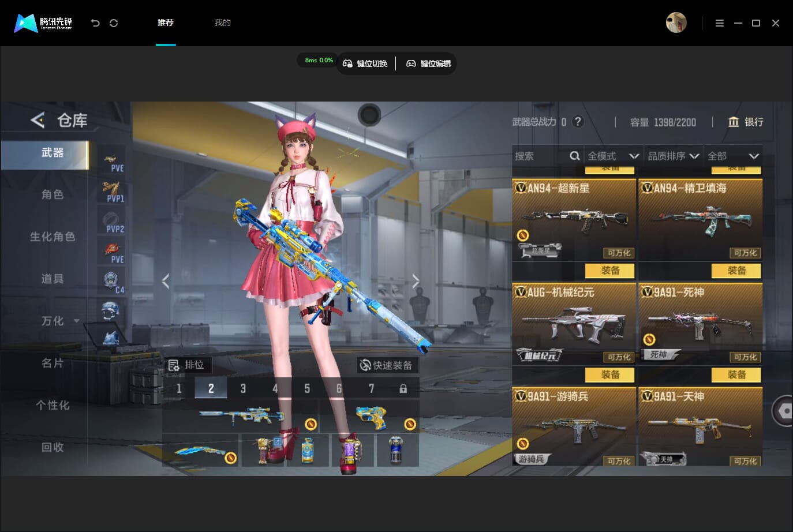793x532 pixels.
Task: Select the equipped sniper rifle slot
Action: click(240, 415)
